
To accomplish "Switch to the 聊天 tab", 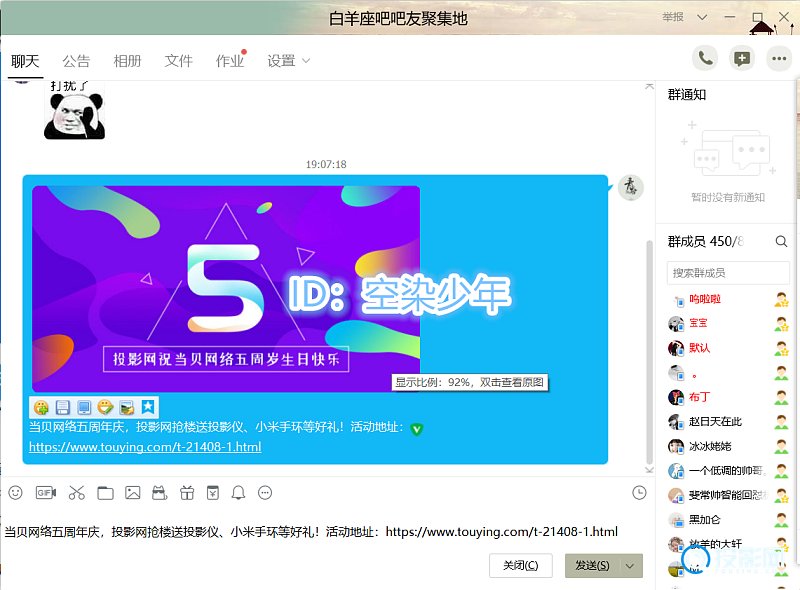I will pyautogui.click(x=25, y=61).
